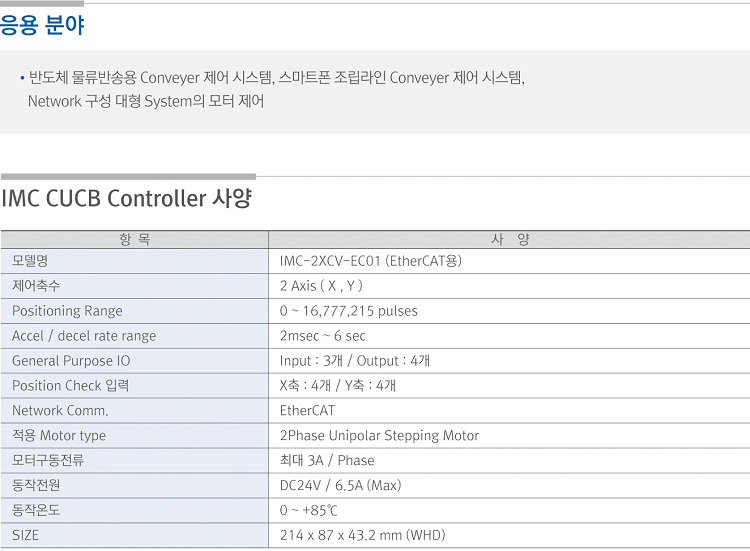Select the 0 ~ 16,777,215 pulses value
Screen dimensions: 750x551
(349, 311)
